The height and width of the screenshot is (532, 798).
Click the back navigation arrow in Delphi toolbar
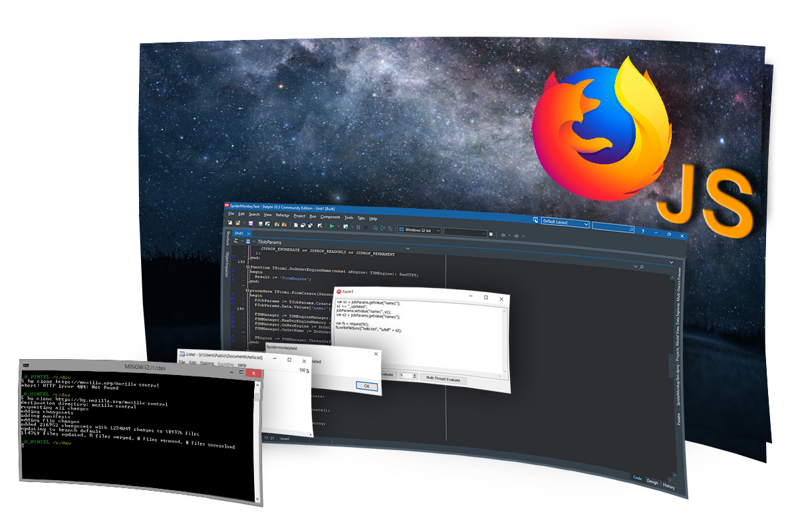pos(503,235)
